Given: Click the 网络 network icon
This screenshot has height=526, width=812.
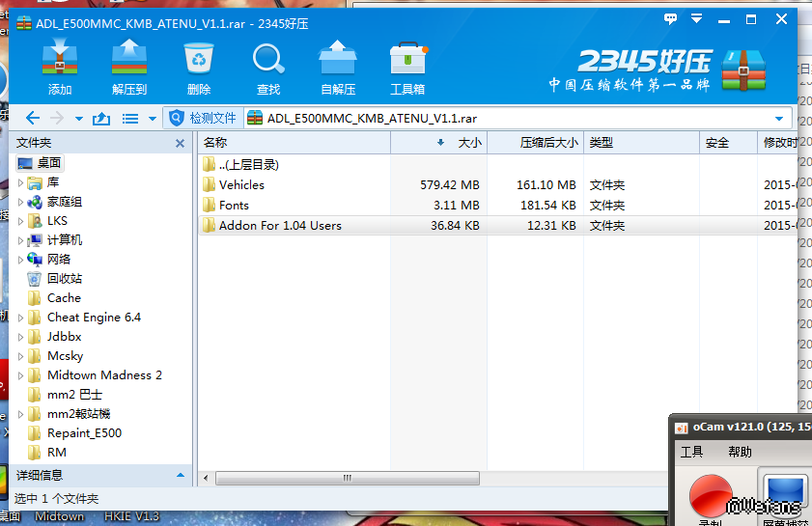Looking at the screenshot, I should click(x=35, y=260).
